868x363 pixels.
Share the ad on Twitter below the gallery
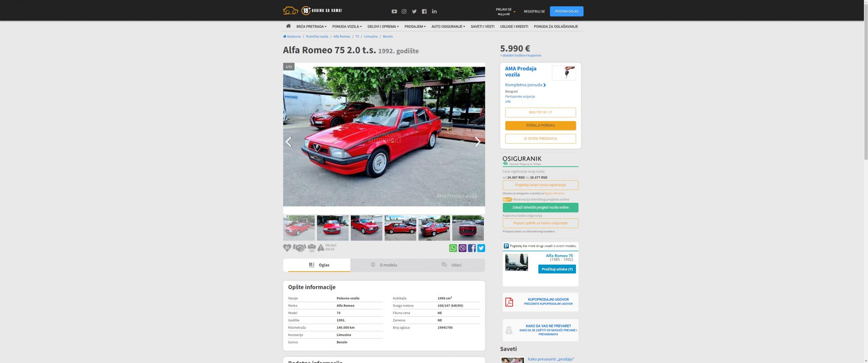coord(481,248)
